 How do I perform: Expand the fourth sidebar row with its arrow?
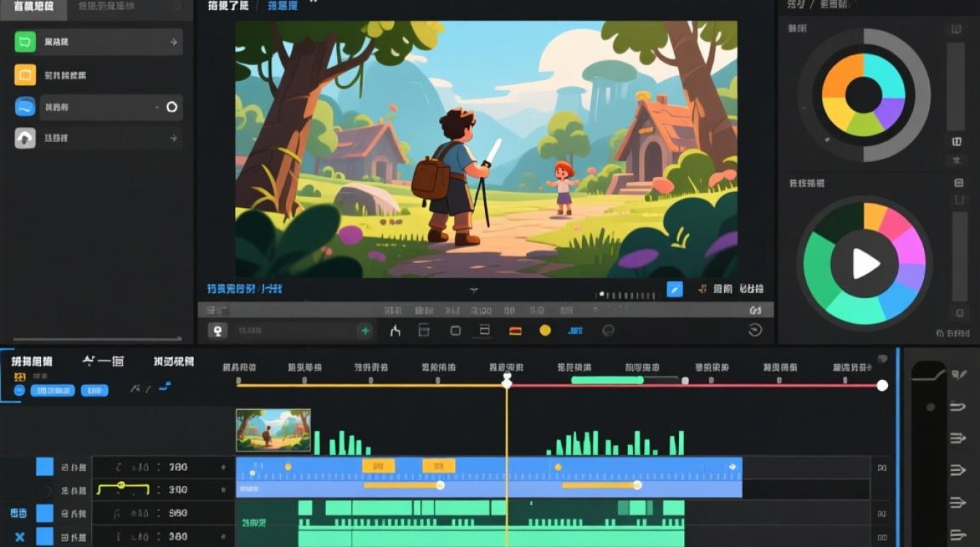[x=173, y=138]
